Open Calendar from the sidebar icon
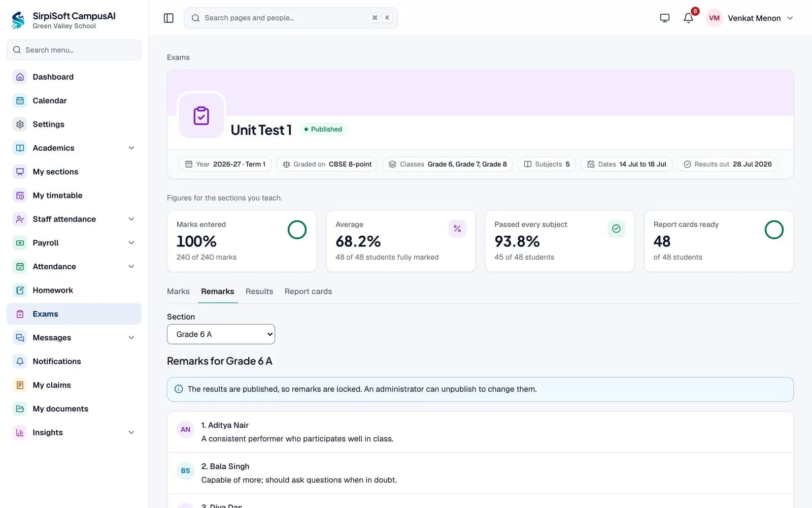Viewport: 812px width, 508px height. tap(20, 101)
